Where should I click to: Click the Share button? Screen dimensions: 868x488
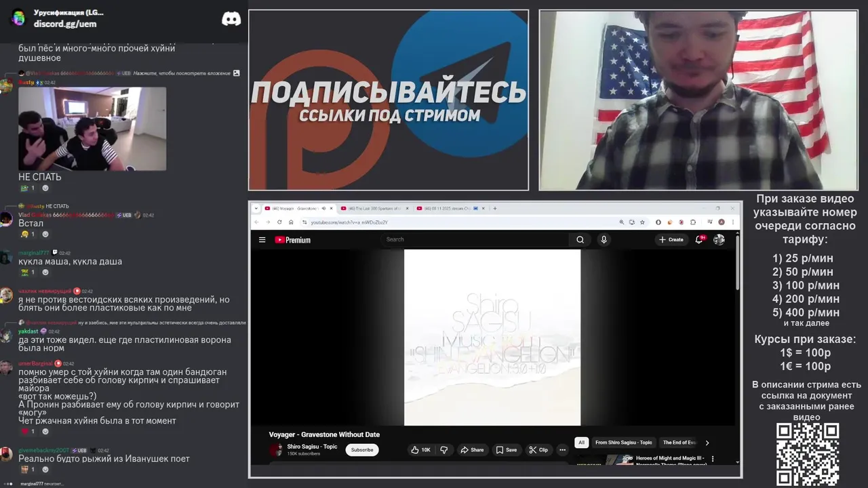(x=472, y=449)
